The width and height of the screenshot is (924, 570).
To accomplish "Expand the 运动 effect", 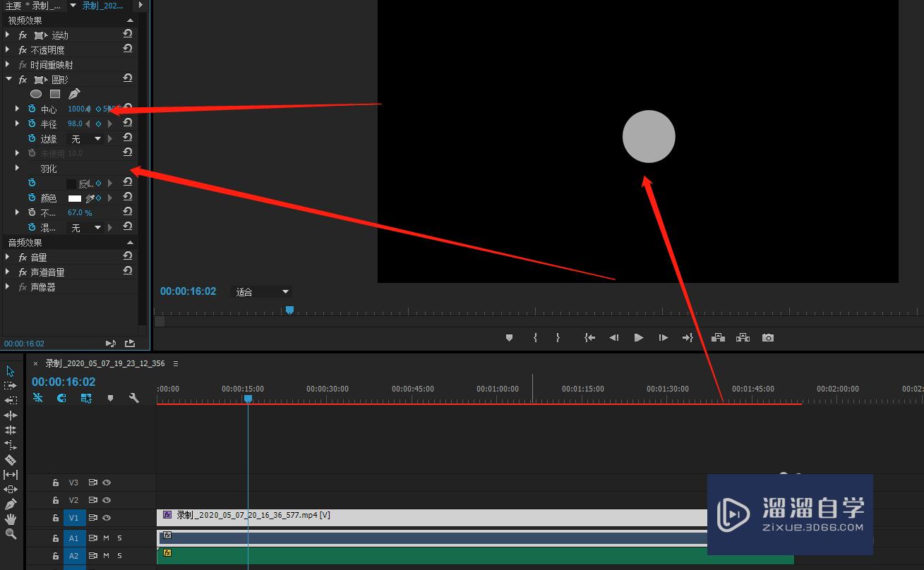I will click(8, 35).
